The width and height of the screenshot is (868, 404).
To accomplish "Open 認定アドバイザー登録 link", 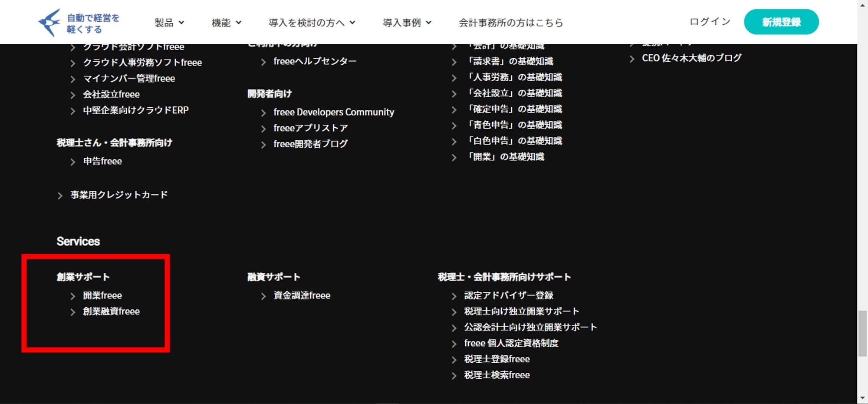I will pos(509,295).
